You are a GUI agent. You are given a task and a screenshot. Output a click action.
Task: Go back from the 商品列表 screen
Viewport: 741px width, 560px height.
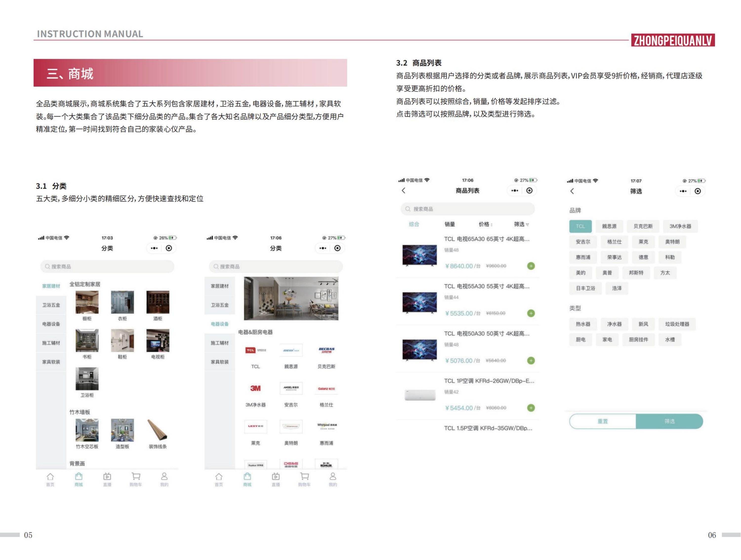click(x=404, y=190)
